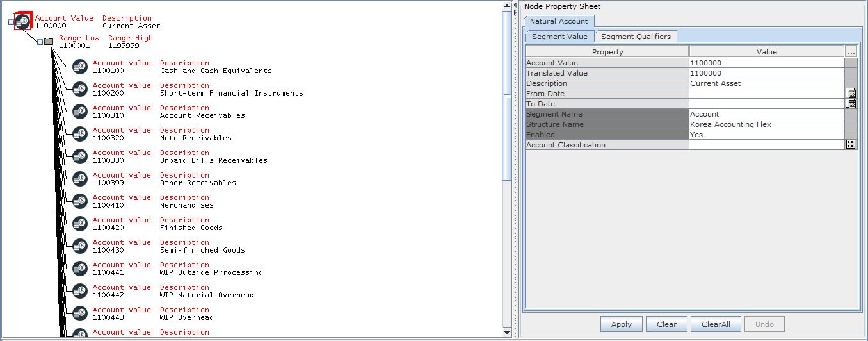Open the From Date calendar picker

point(851,94)
